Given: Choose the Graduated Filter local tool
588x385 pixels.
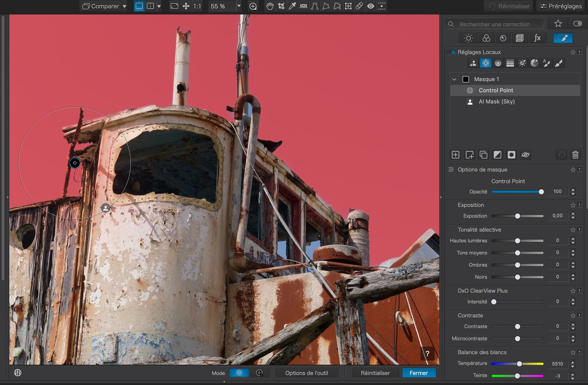Looking at the screenshot, I should tap(510, 63).
